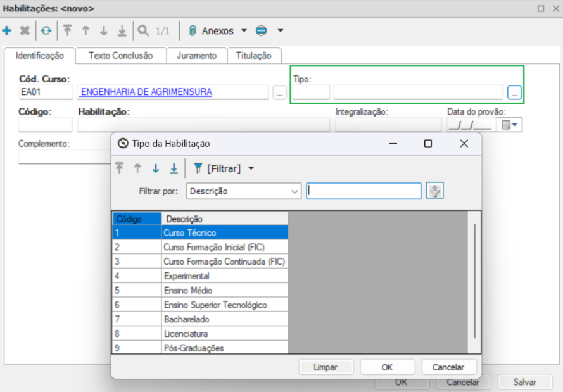Click the Limpar button

[x=326, y=367]
